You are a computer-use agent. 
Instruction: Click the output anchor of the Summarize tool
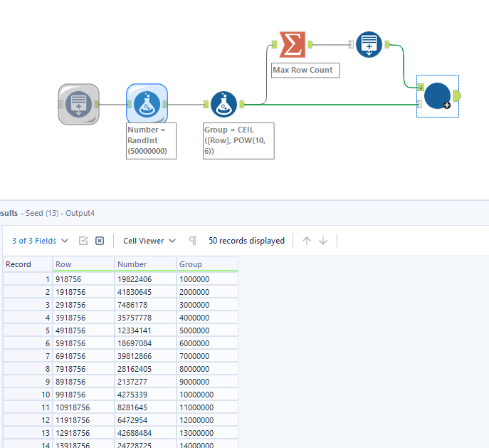tap(310, 45)
